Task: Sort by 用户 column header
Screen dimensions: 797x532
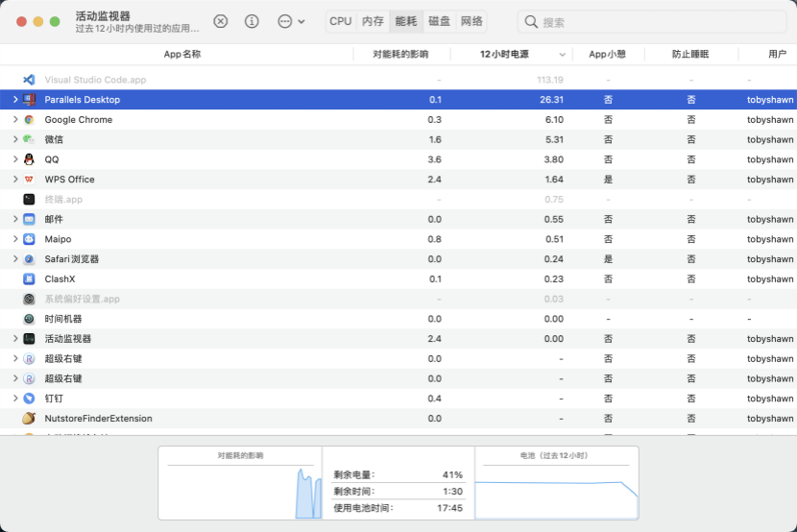Action: 777,55
